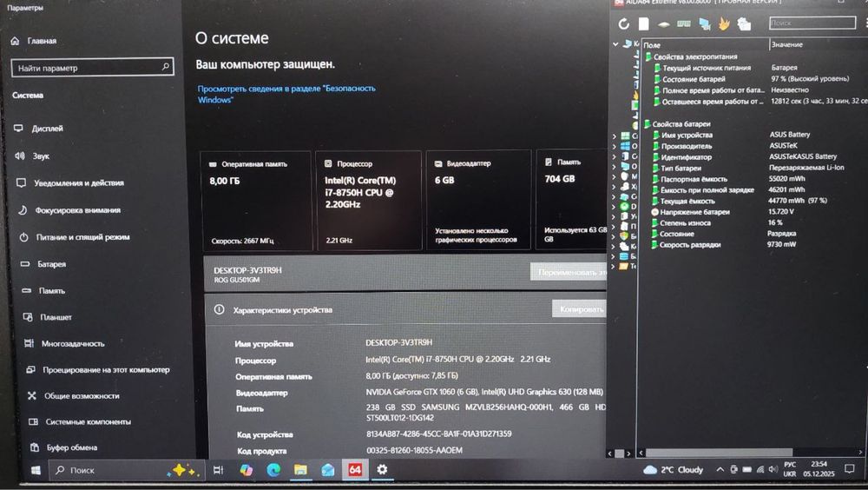Open the AIDA64 Report page icon
The height and width of the screenshot is (490, 868).
tap(644, 23)
